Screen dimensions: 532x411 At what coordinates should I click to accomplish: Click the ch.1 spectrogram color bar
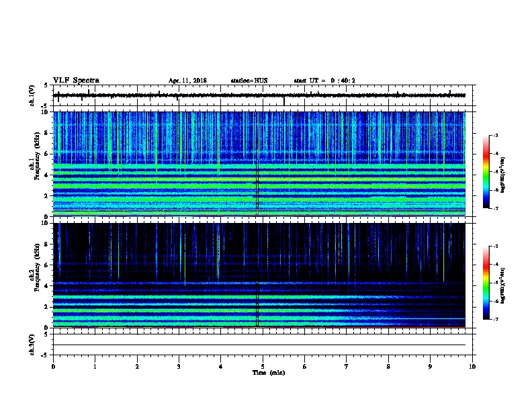(486, 172)
